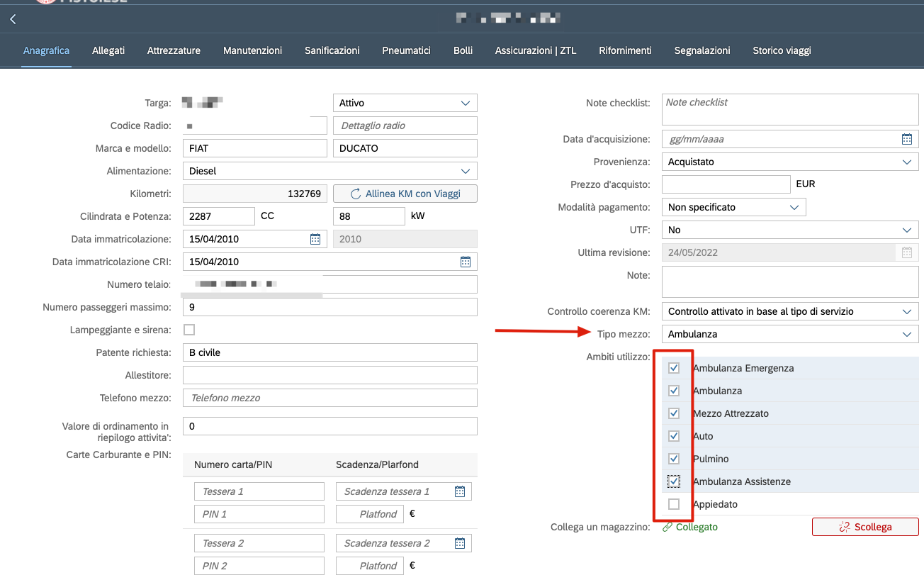924x580 pixels.
Task: Open the Storico viaggi tab
Action: click(782, 50)
